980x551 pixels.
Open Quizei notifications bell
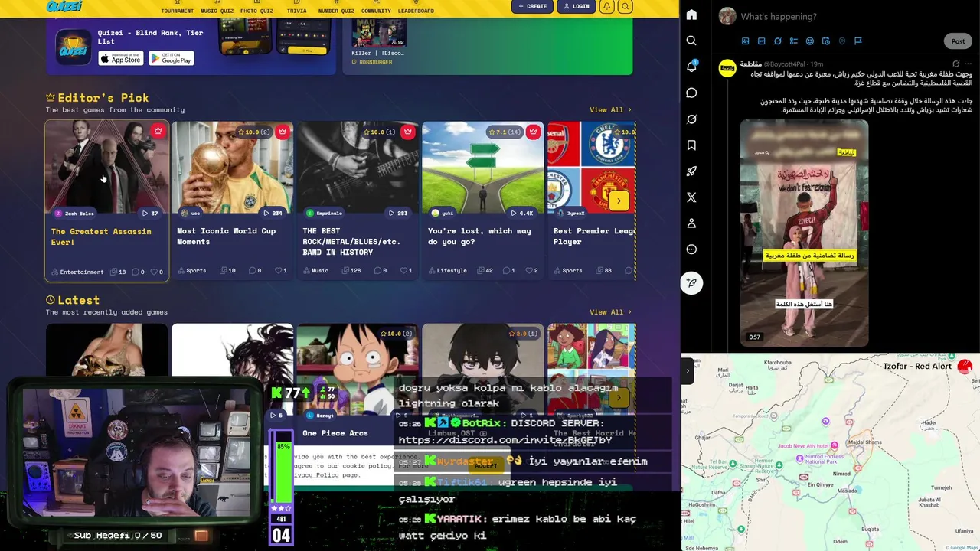606,6
